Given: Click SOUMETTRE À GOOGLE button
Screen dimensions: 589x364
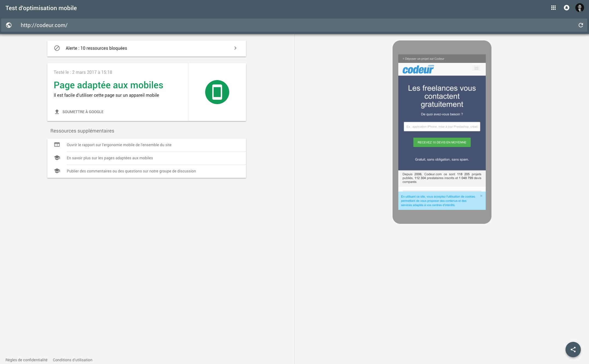Looking at the screenshot, I should (x=83, y=112).
